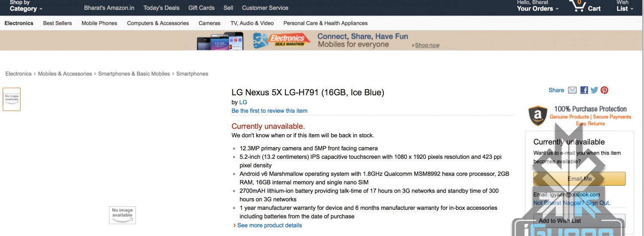The image size is (644, 236).
Task: Open Computers & Accessories section
Action: tap(158, 23)
